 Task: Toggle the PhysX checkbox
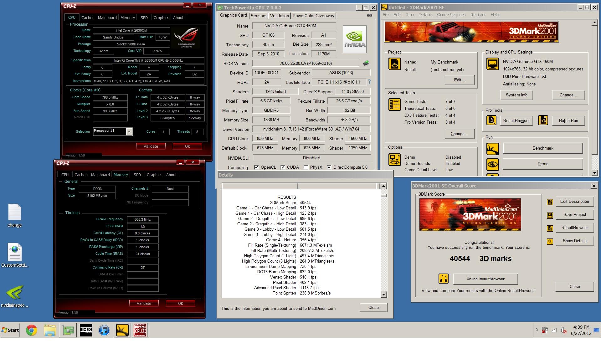(x=306, y=167)
